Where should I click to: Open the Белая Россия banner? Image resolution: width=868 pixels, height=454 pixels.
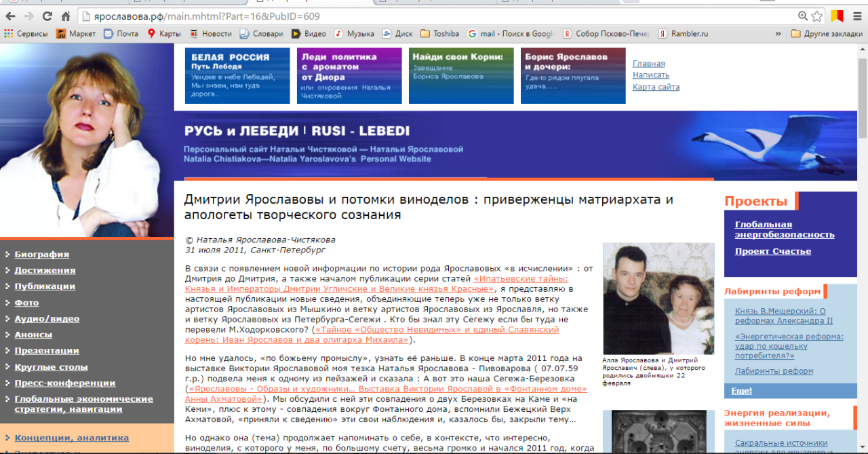[x=237, y=75]
